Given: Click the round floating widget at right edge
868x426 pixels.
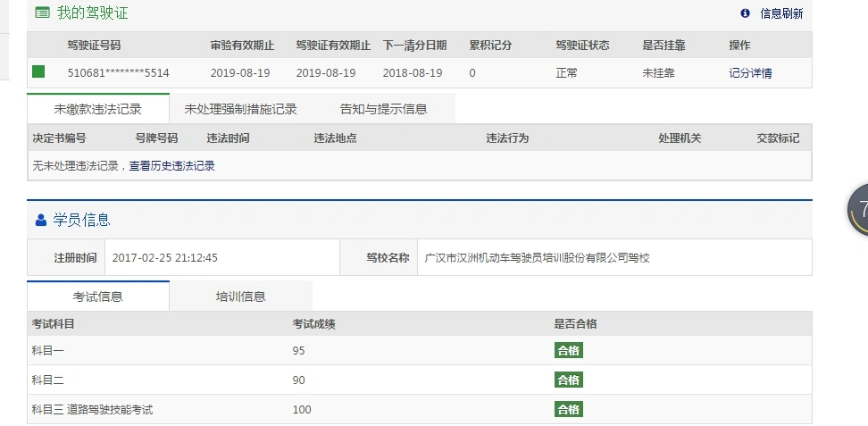Looking at the screenshot, I should (x=858, y=210).
